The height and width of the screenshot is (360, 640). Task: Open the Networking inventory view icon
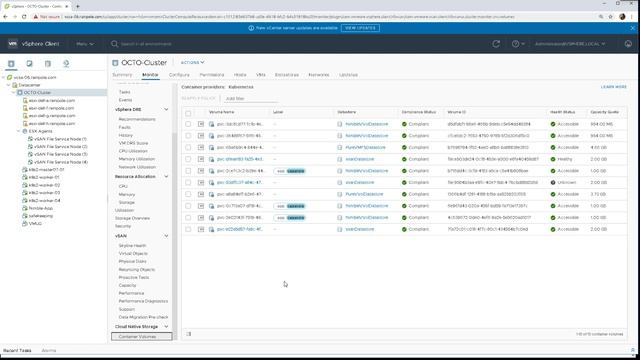66,64
